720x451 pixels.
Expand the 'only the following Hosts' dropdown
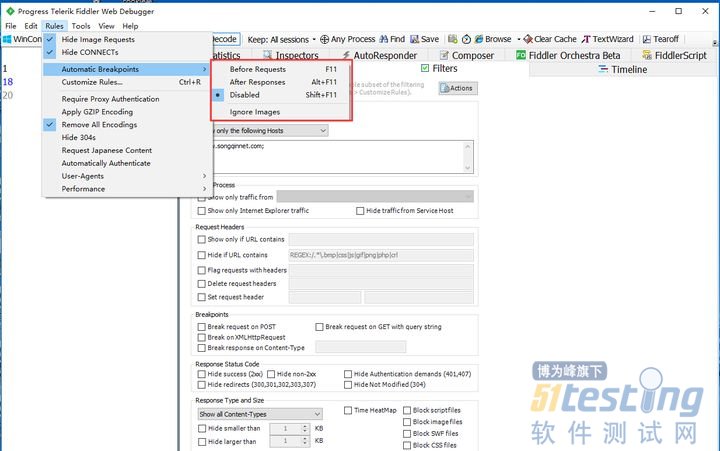(323, 131)
